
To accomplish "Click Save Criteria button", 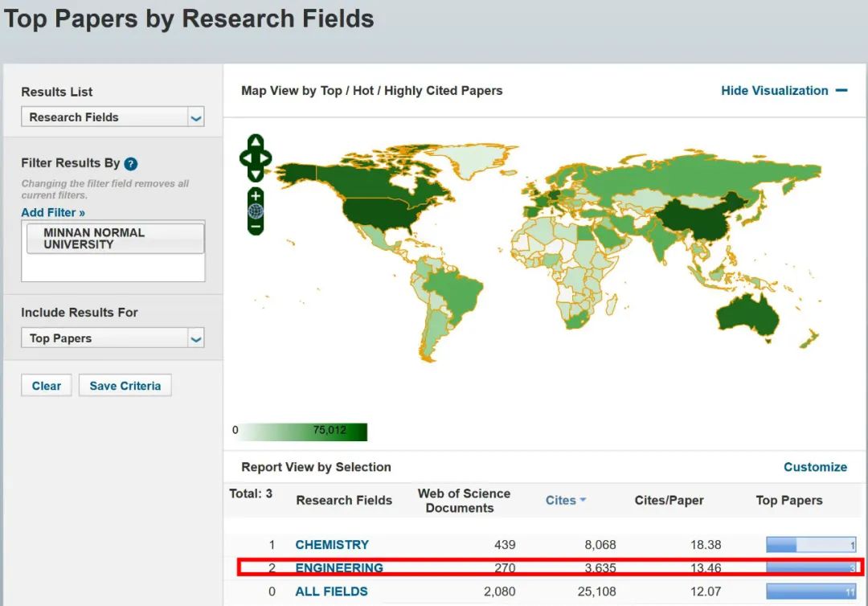I will point(125,386).
